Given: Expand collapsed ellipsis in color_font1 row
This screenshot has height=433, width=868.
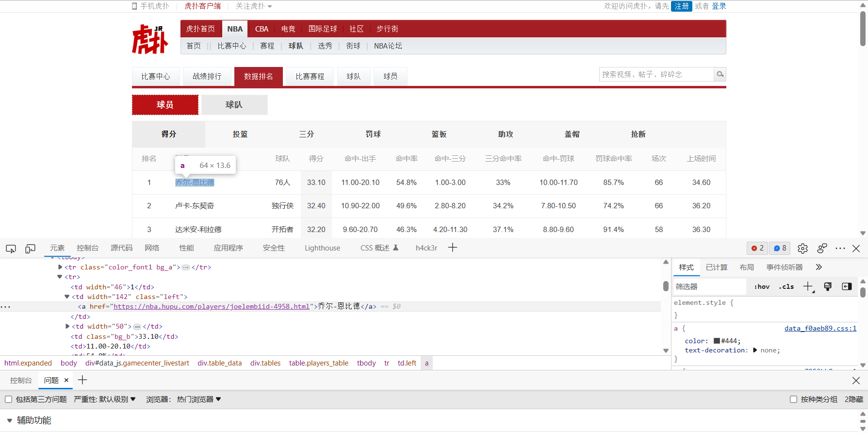Looking at the screenshot, I should (x=186, y=267).
